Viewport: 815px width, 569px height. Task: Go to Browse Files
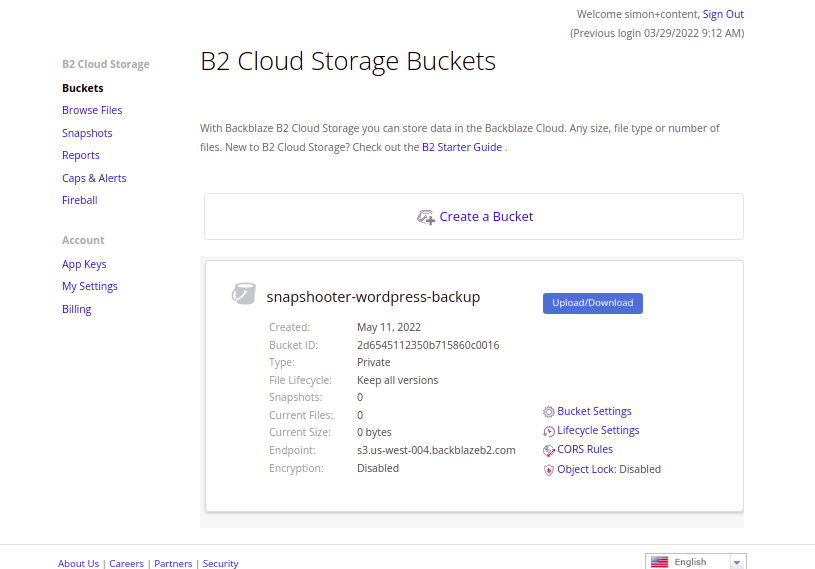point(92,110)
